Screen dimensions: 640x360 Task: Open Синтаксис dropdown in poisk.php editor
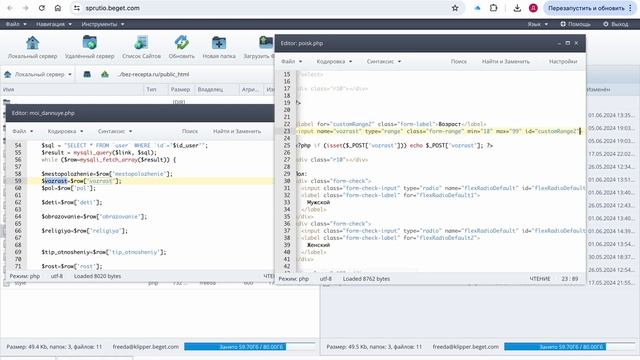[x=384, y=61]
